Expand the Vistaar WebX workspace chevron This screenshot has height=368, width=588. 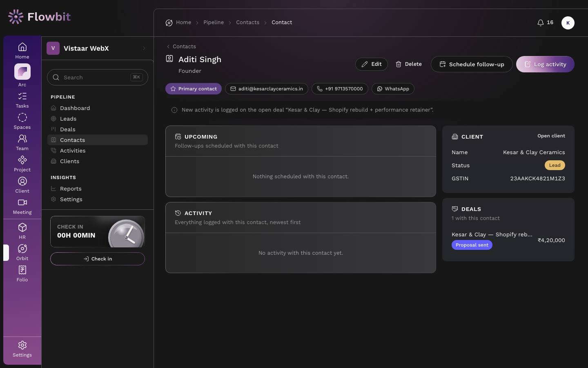[144, 48]
